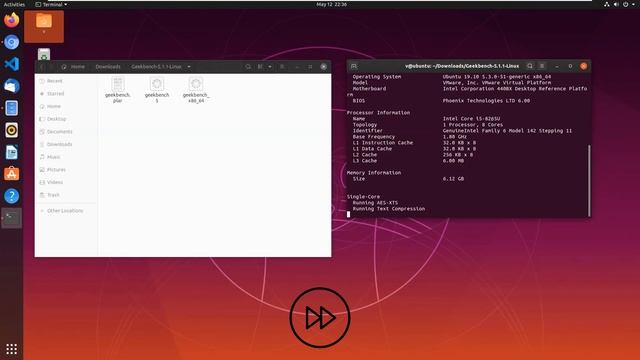Open Ubuntu Software from the dock
The height and width of the screenshot is (360, 640).
(11, 174)
